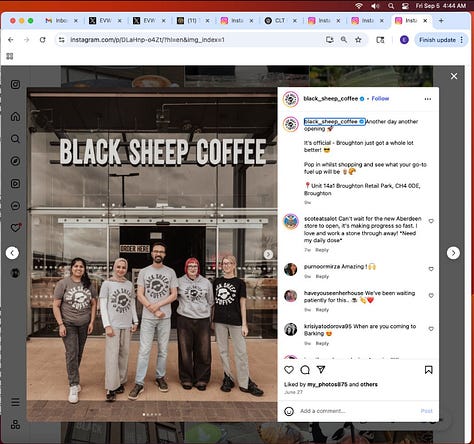The image size is (474, 444).
Task: Follow black_sheep_coffee account
Action: pyautogui.click(x=380, y=98)
